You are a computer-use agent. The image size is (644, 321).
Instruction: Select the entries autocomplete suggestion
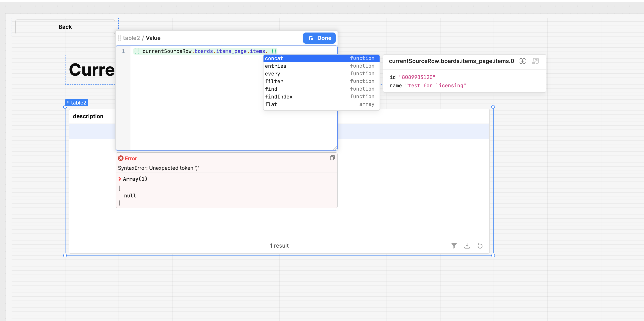click(x=321, y=66)
